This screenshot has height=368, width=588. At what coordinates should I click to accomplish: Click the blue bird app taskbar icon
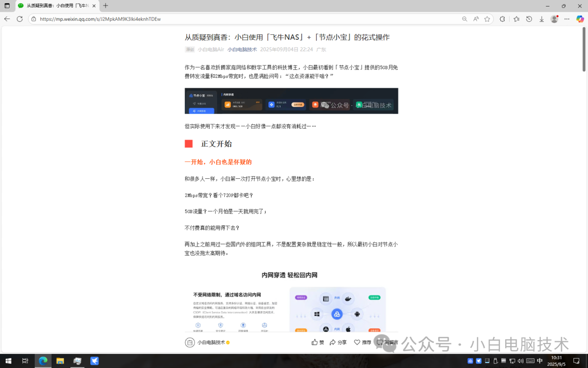95,361
